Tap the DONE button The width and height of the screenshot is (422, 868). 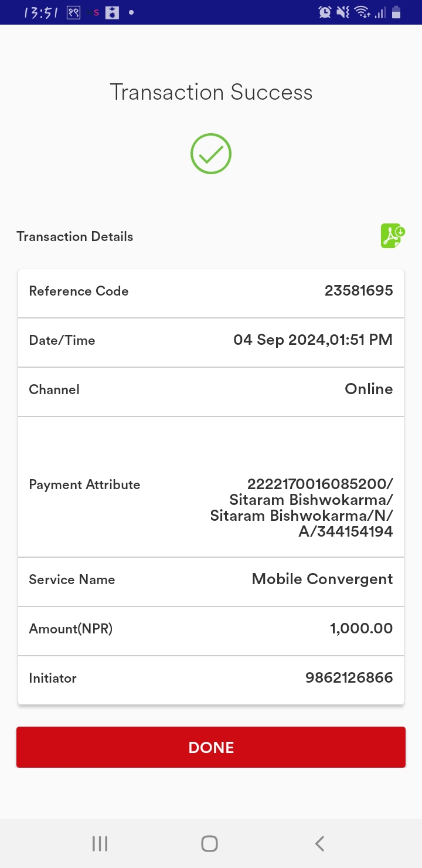click(211, 747)
